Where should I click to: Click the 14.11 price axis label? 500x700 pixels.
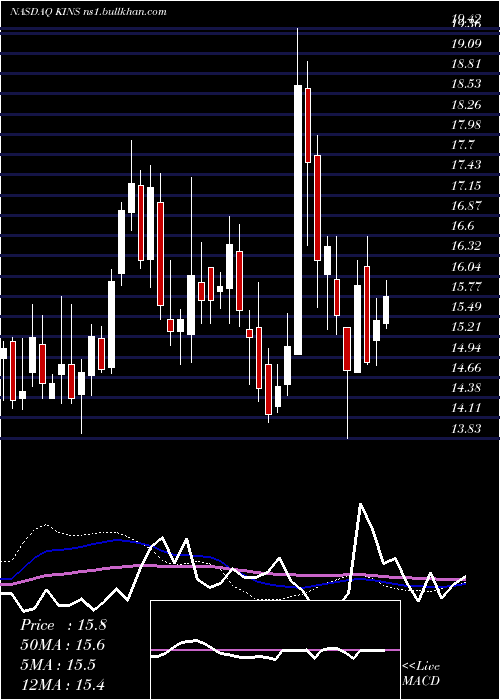pos(466,408)
